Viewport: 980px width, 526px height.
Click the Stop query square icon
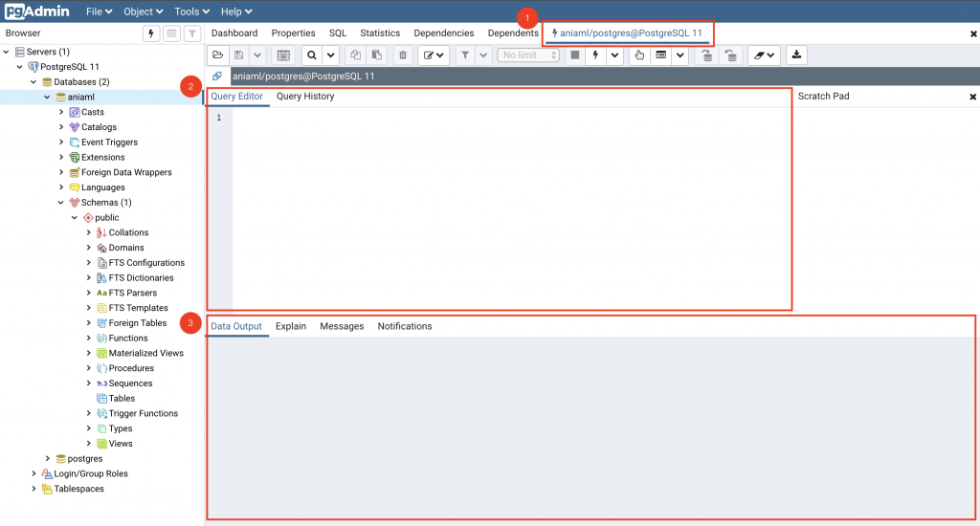coord(575,55)
